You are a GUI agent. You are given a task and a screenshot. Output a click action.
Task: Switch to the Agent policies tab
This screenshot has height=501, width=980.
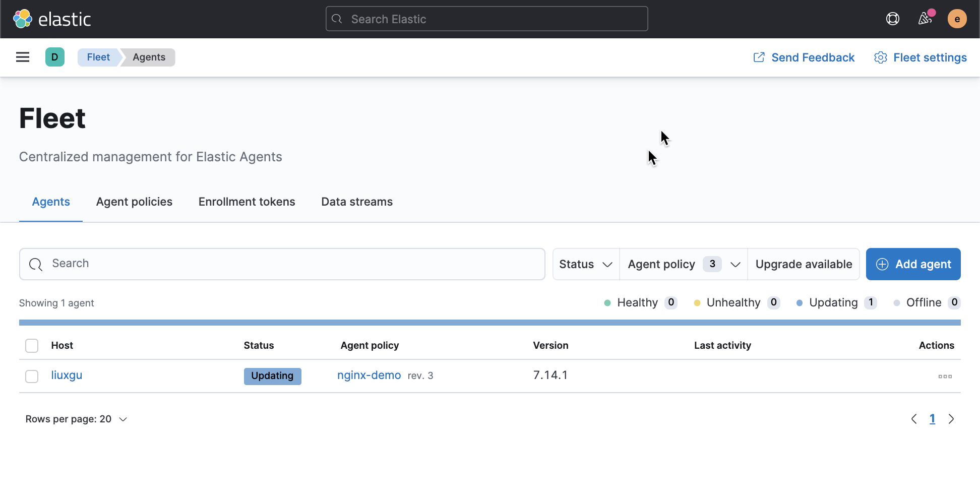134,202
